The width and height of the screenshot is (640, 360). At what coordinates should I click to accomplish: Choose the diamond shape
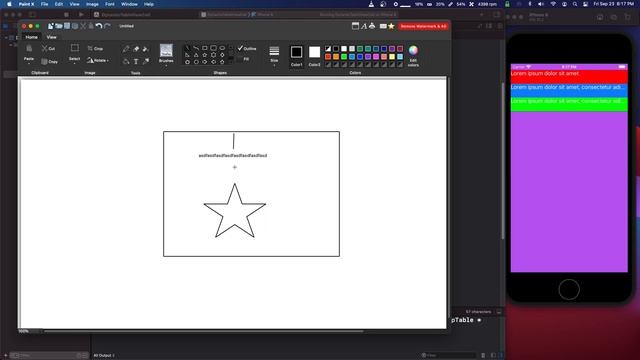coord(222,55)
